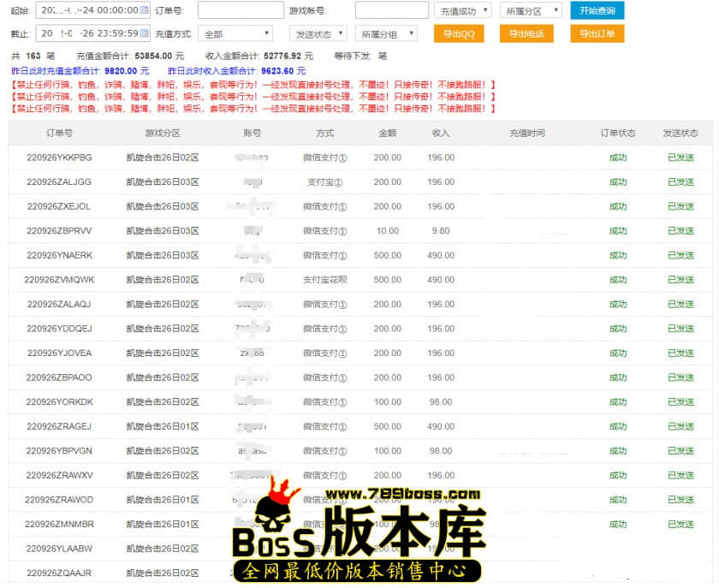Click the 充值时间 column header

coord(526,134)
